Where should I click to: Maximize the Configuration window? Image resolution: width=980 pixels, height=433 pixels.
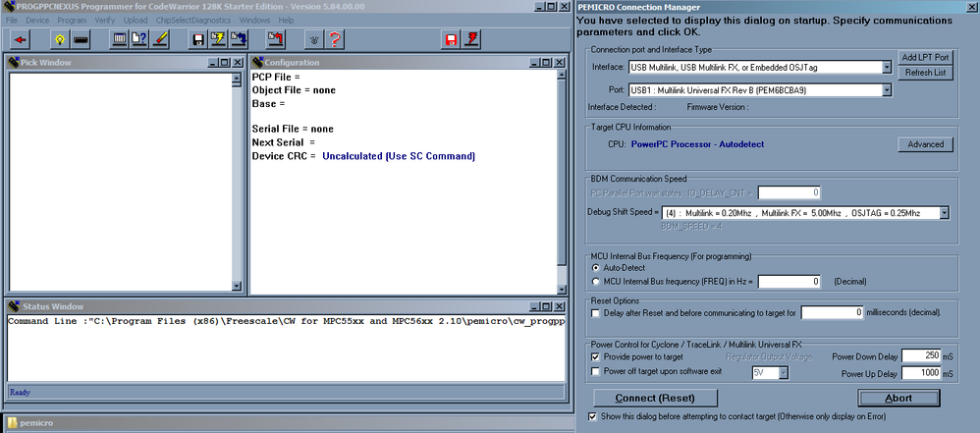click(546, 63)
